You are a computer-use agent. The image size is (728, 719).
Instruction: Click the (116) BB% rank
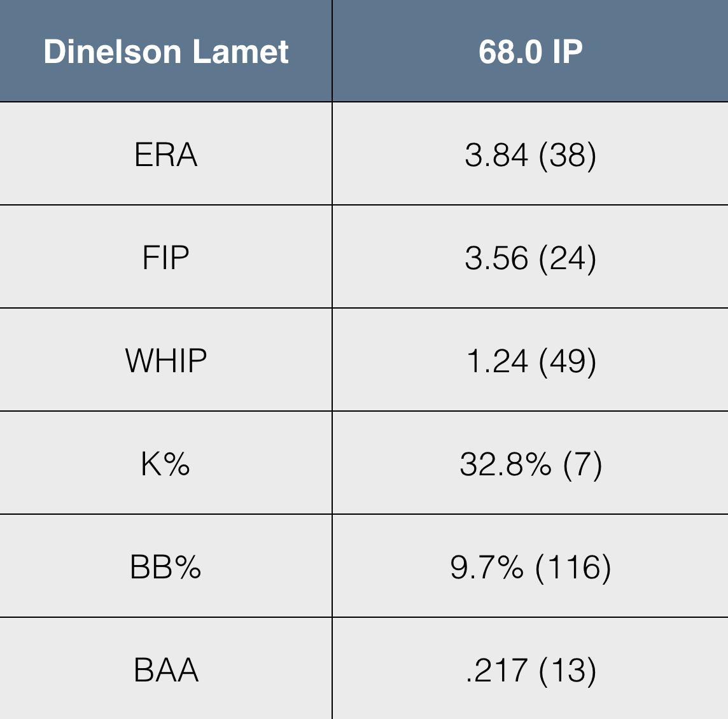click(x=573, y=567)
